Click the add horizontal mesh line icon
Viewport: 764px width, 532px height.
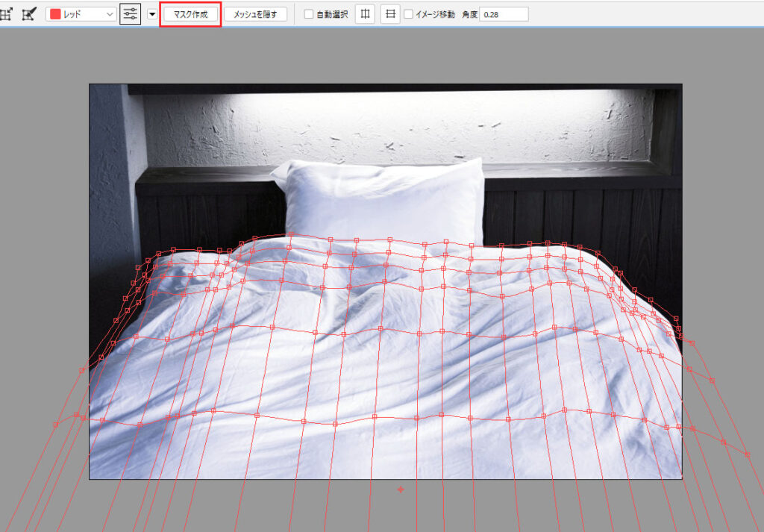click(x=390, y=14)
